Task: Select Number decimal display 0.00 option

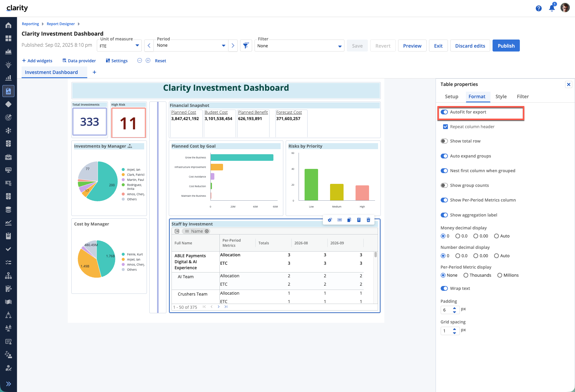Action: pos(476,256)
